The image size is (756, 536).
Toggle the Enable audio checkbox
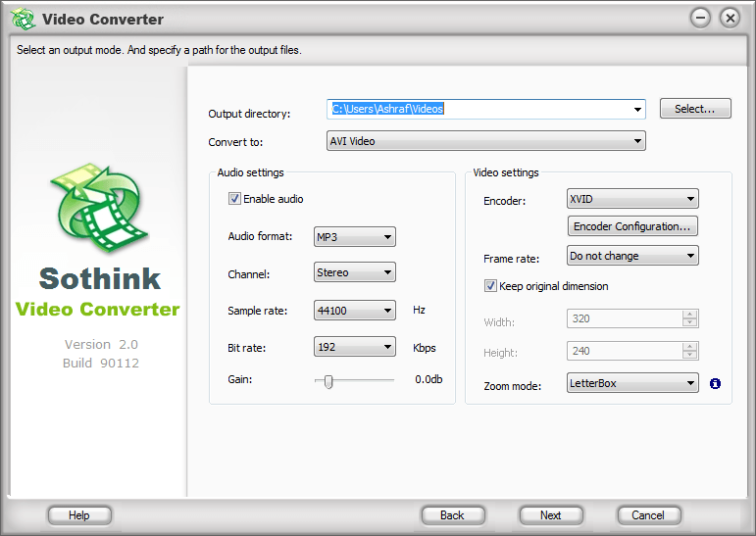[x=234, y=199]
